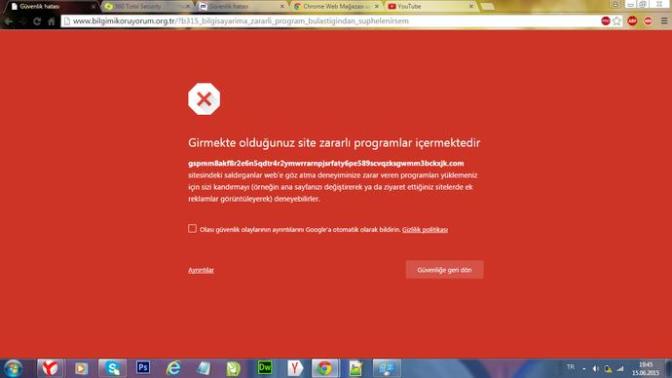The height and width of the screenshot is (378, 672).
Task: Switch to the third Güvenlik hatası tab
Action: coord(242,6)
